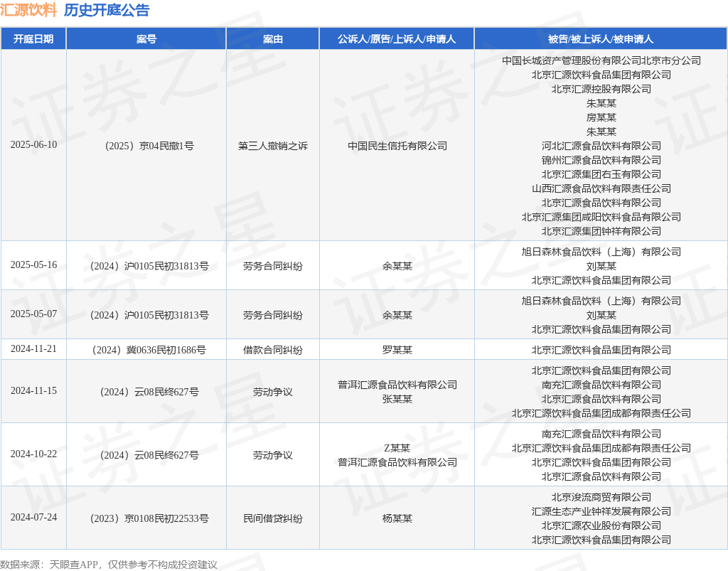Click 普洱汇源食品饮料有限公司 in the 2024-11-15 row
Viewport: 728px width, 571px height.
pos(397,385)
